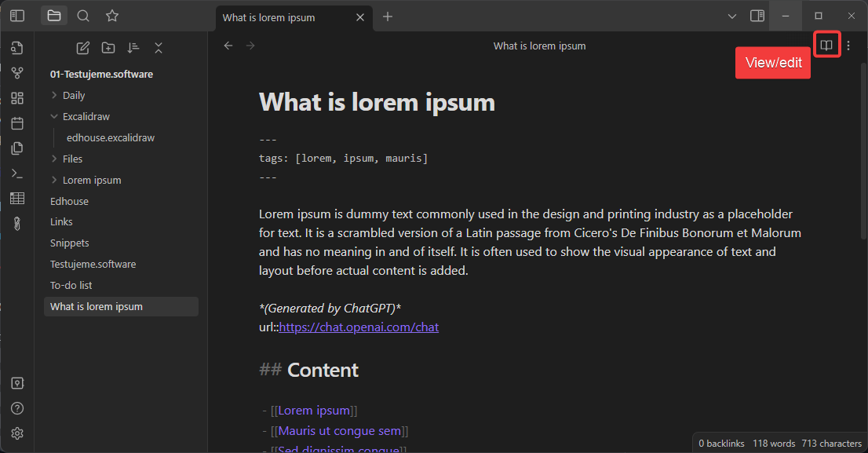Toggle the right sidebar
This screenshot has height=453, width=868.
pos(757,16)
